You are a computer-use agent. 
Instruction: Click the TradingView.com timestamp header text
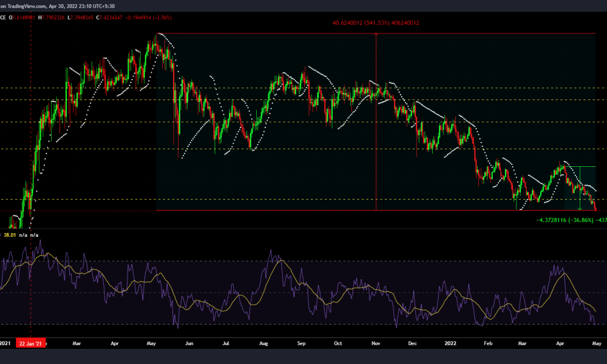[x=57, y=6]
